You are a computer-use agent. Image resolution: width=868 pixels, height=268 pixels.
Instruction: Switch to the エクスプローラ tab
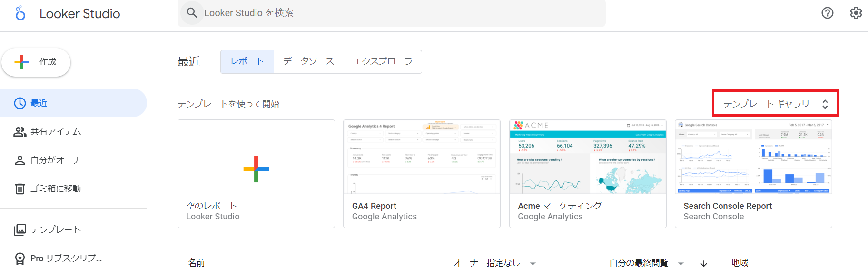pyautogui.click(x=383, y=62)
